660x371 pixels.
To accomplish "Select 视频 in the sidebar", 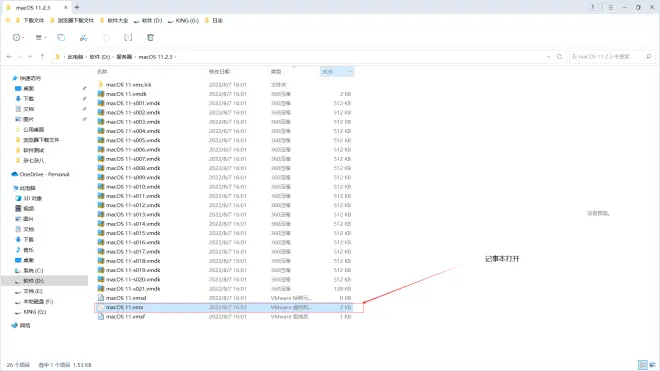I will click(x=24, y=209).
